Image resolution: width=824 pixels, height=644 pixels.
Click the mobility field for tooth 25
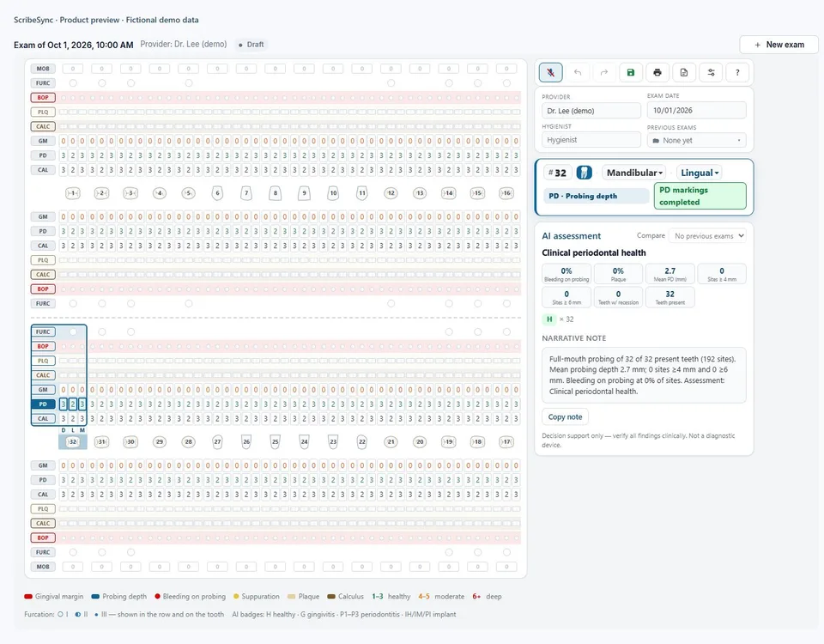(276, 567)
